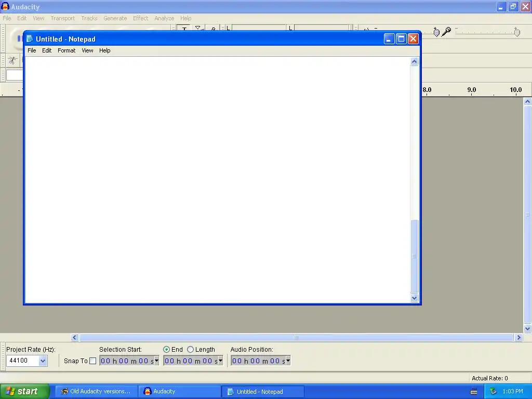
Task: Open Notepad View menu
Action: pos(87,50)
